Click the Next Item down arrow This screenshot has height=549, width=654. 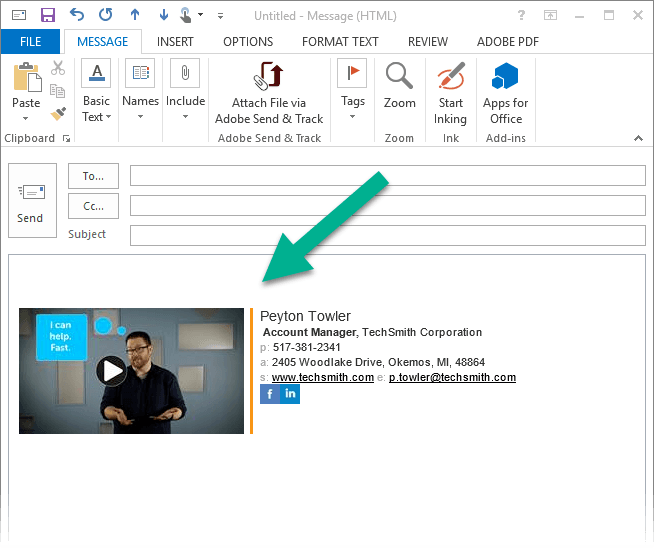click(164, 15)
